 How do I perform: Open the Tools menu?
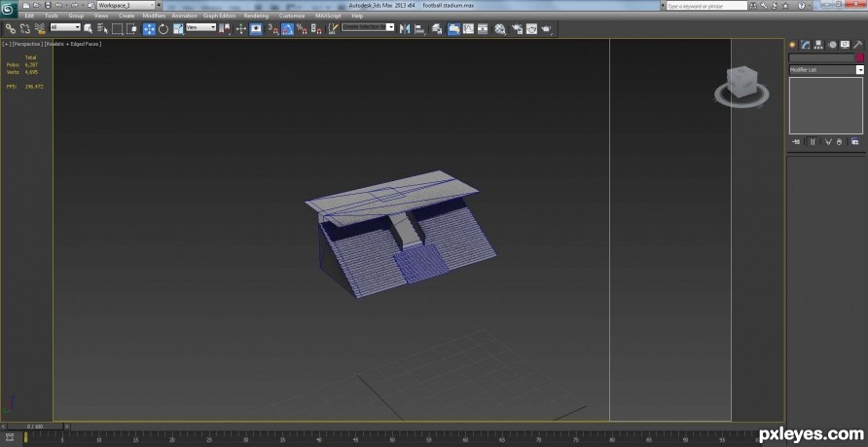click(x=51, y=16)
